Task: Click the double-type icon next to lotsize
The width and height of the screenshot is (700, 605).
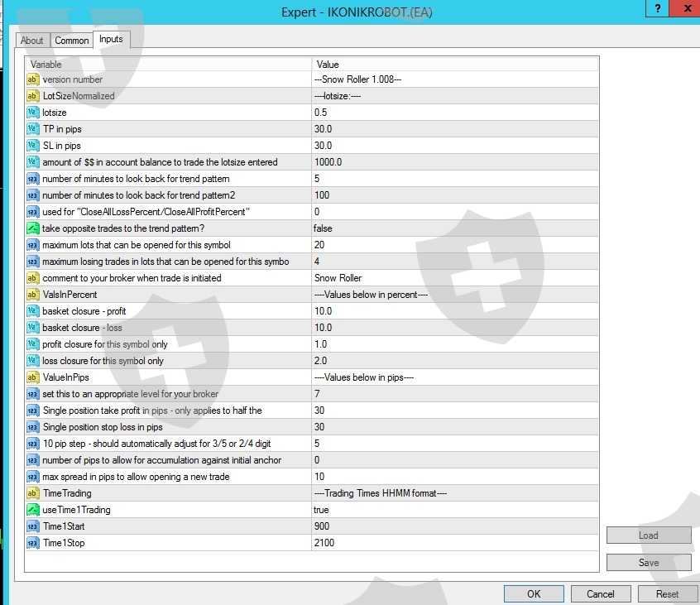Action: coord(33,113)
